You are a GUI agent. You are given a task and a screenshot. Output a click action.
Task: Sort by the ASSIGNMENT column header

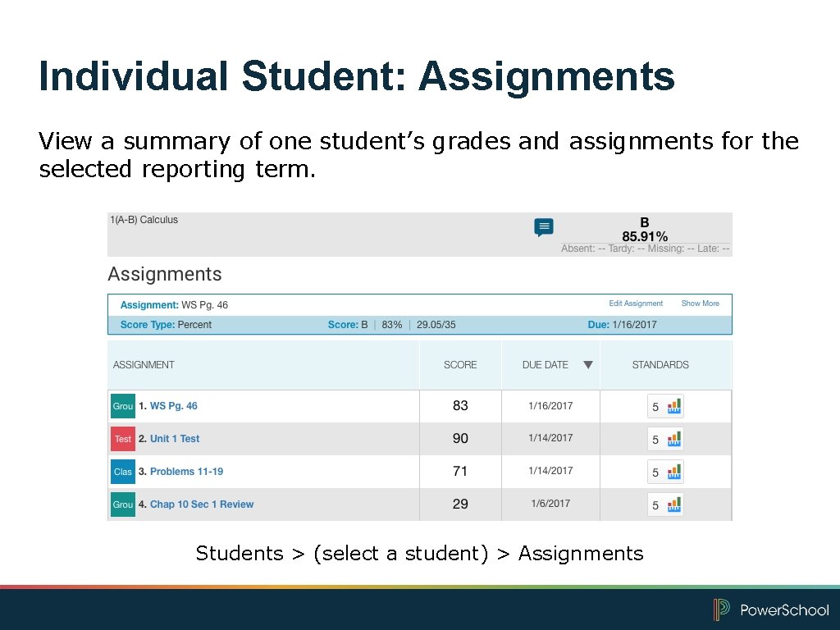pos(144,365)
